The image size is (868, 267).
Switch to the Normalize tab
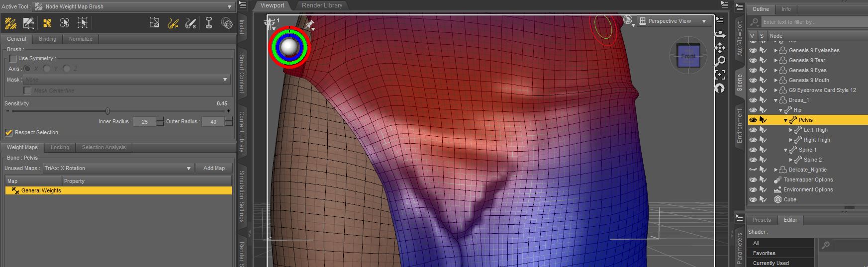(x=81, y=39)
